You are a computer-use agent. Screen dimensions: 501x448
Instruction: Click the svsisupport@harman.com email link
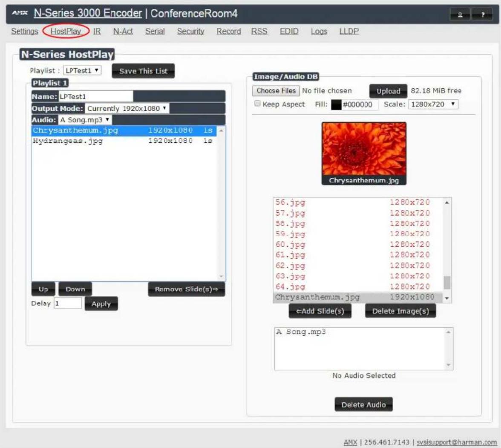click(x=457, y=442)
